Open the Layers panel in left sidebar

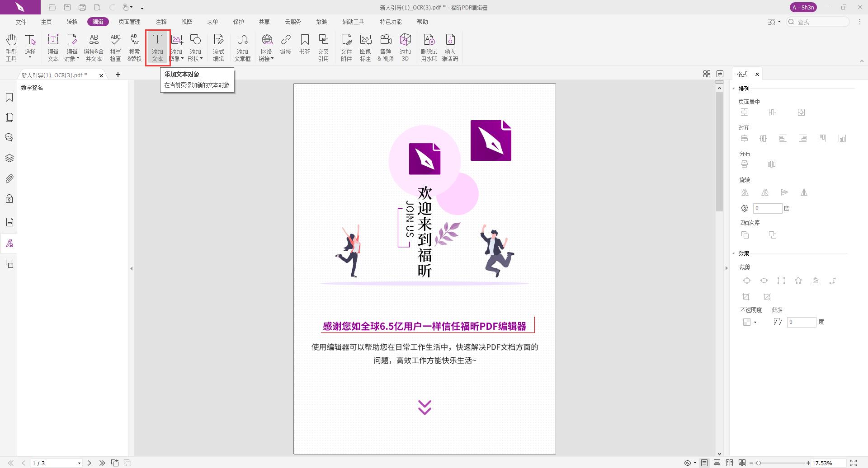[9, 158]
